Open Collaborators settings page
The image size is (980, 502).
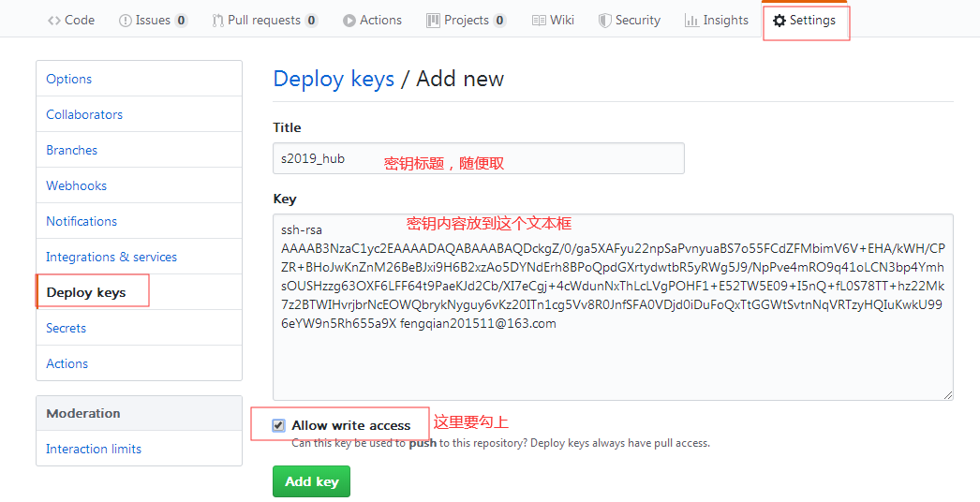pos(139,114)
